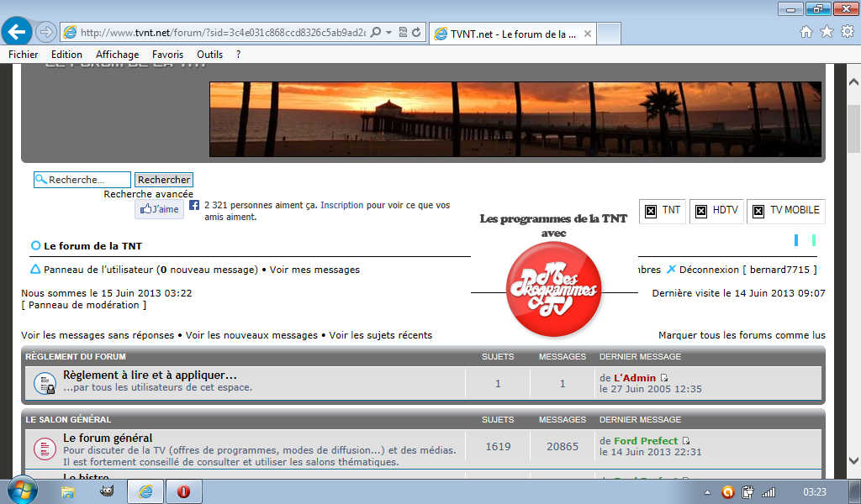Screen dimensions: 861x504
Task: Click the scrollbar down arrow
Action: click(853, 460)
